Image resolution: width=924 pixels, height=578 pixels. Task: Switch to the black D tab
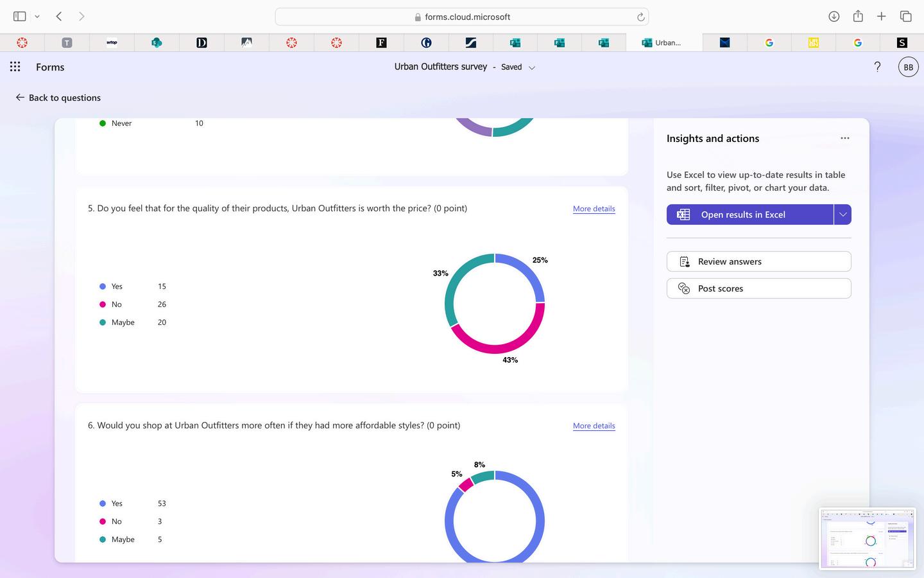pos(201,42)
